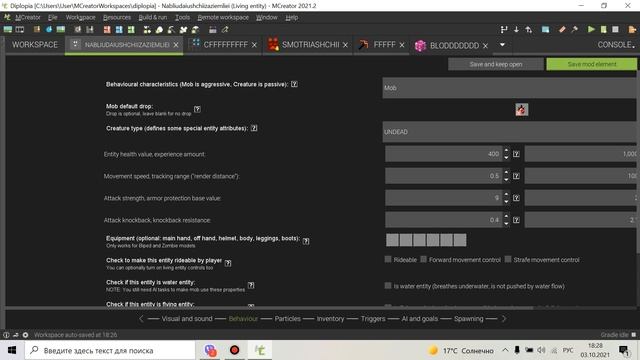Increase the movement speed stepper
Screen dimensions: 640x360
506,173
